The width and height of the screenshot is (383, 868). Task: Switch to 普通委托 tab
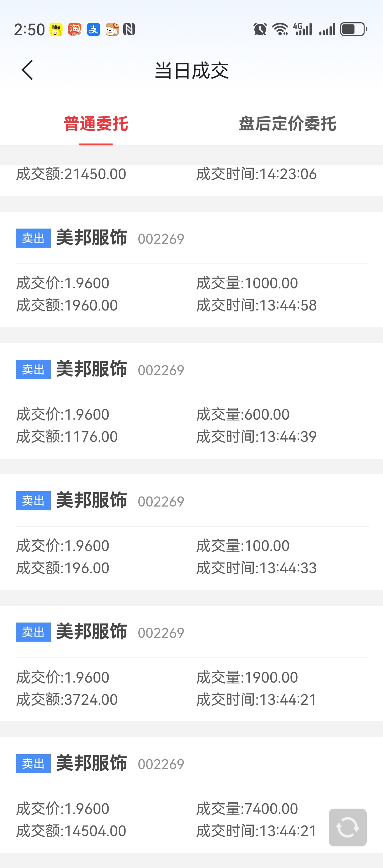click(96, 124)
